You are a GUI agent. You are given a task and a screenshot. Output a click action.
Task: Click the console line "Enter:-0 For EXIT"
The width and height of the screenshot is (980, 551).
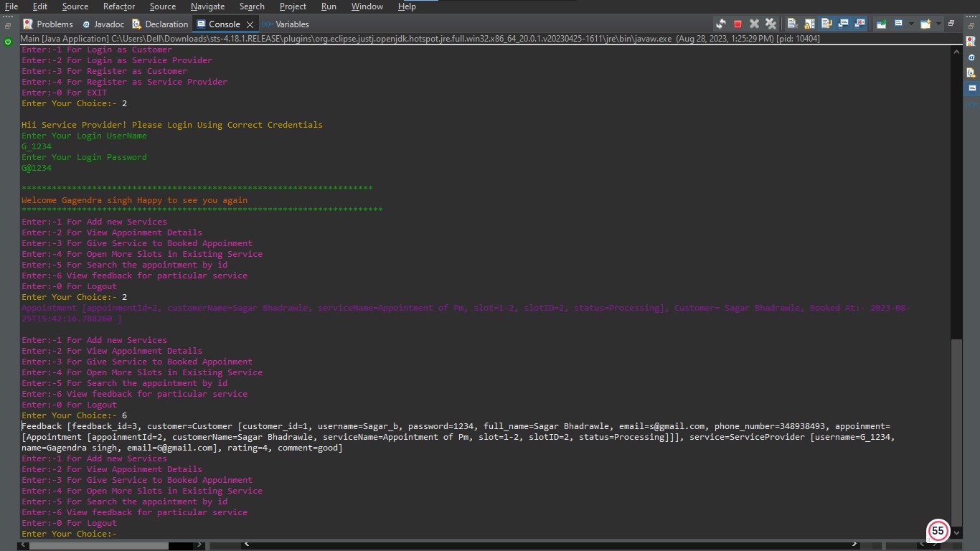pyautogui.click(x=64, y=93)
